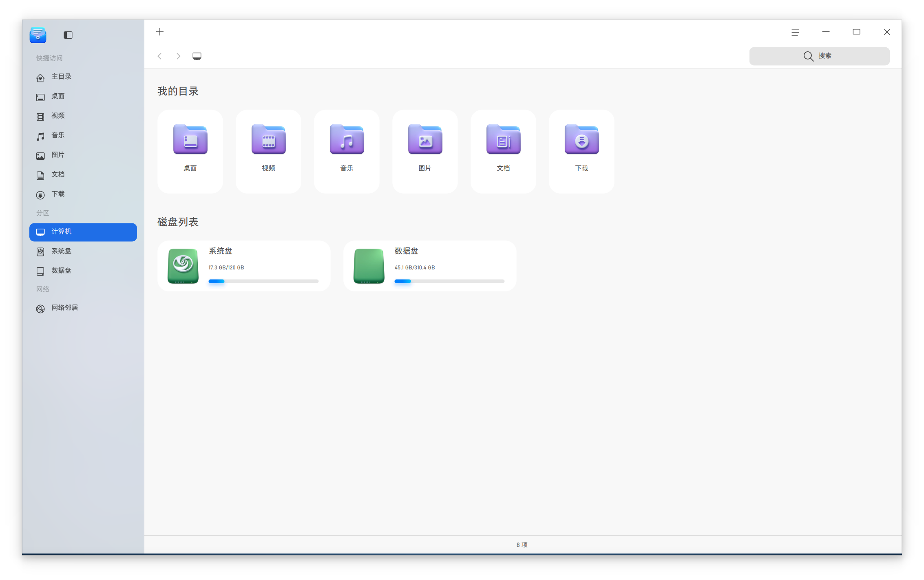Click the magnifier icon in search box
The width and height of the screenshot is (924, 580).
click(x=808, y=56)
